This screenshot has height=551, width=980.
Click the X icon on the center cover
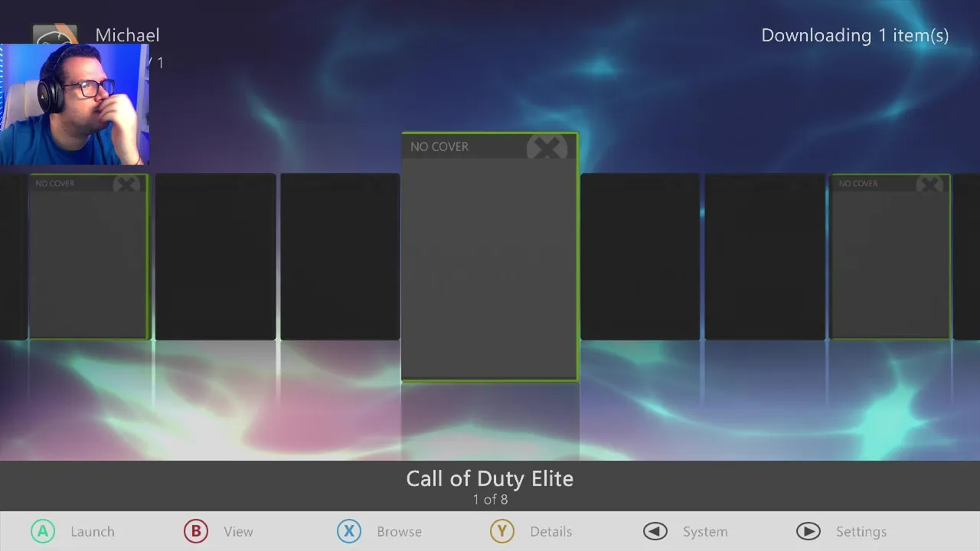pyautogui.click(x=547, y=147)
